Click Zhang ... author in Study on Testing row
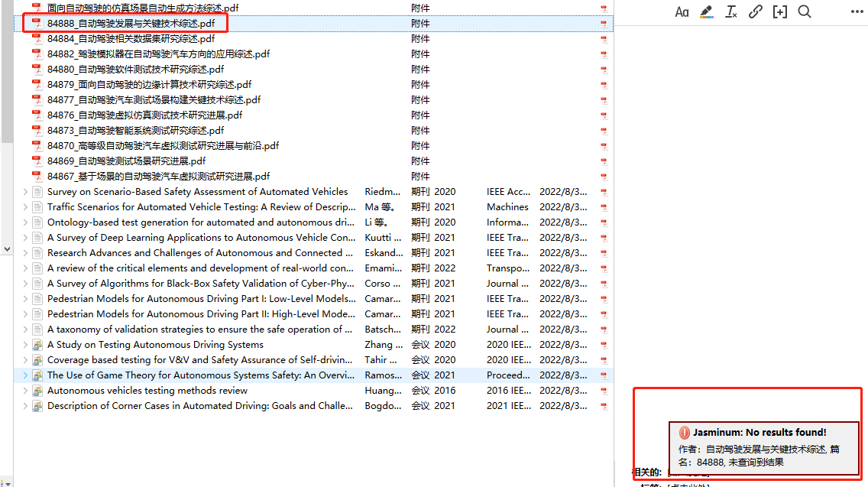This screenshot has width=868, height=487. click(384, 345)
